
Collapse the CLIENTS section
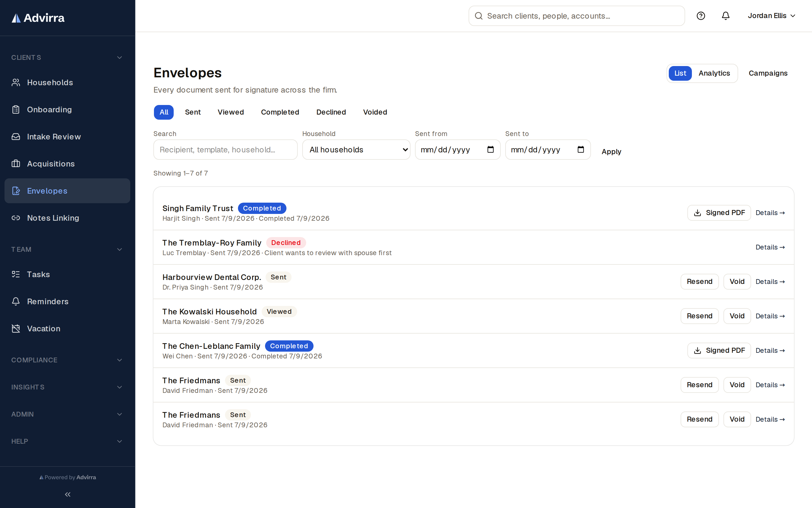[67, 58]
